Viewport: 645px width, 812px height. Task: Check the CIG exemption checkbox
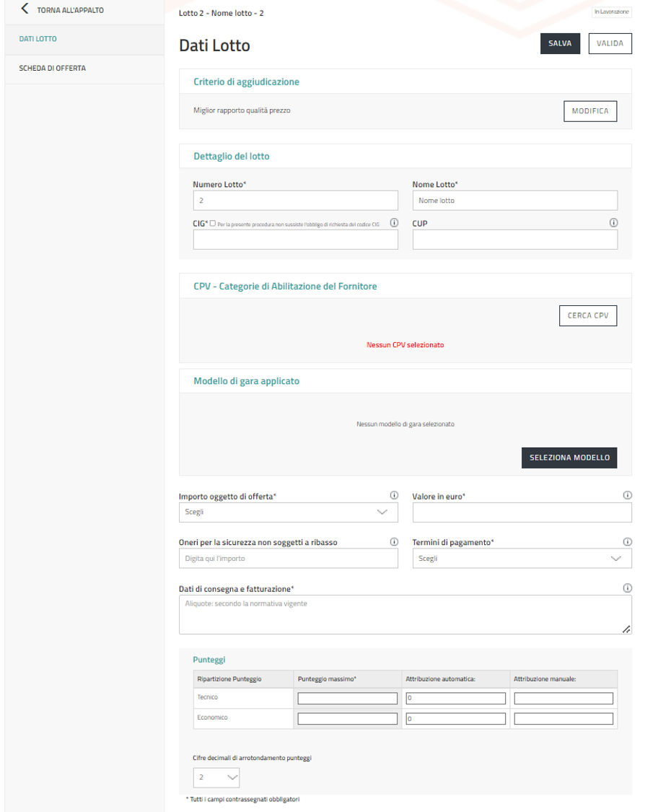(x=213, y=224)
